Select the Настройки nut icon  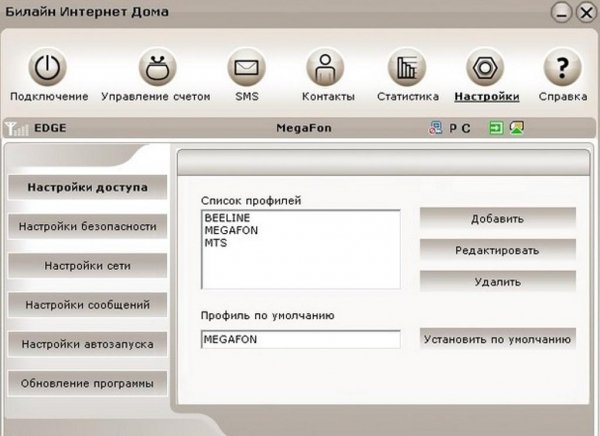pyautogui.click(x=485, y=68)
